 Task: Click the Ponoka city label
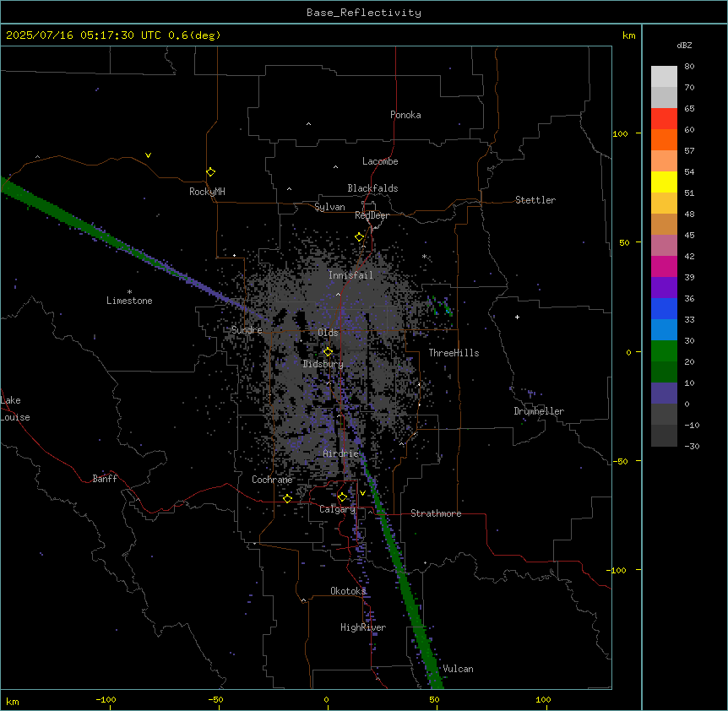[405, 115]
